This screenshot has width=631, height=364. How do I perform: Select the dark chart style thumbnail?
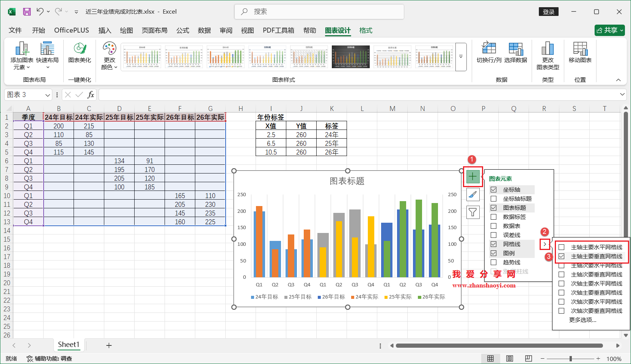coord(351,57)
